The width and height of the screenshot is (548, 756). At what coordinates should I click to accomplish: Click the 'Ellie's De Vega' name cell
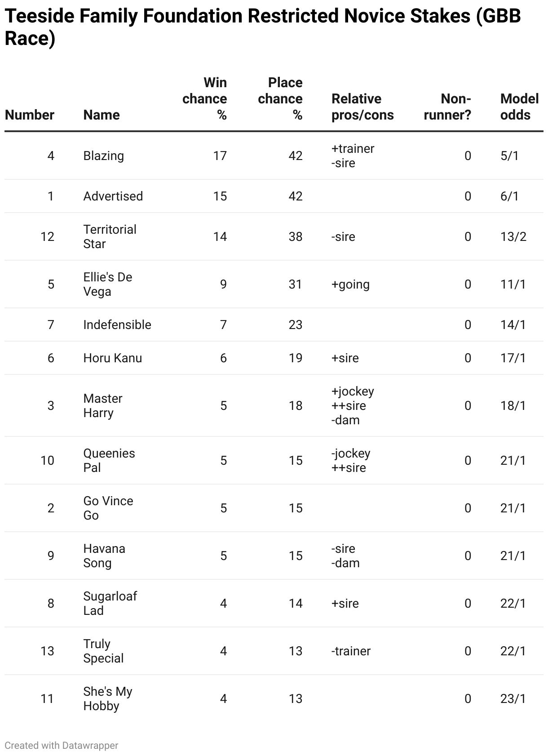[x=108, y=284]
